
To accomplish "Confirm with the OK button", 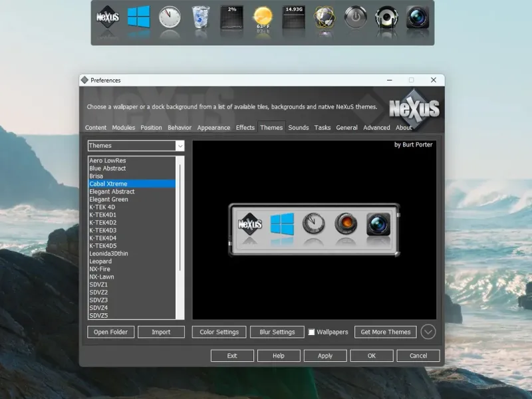I will (372, 356).
